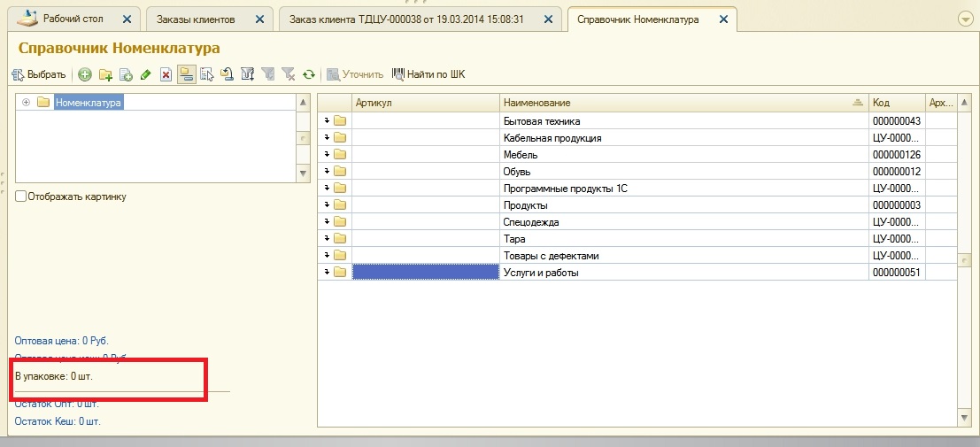Open the tab list dropdown arrow

coord(965,19)
